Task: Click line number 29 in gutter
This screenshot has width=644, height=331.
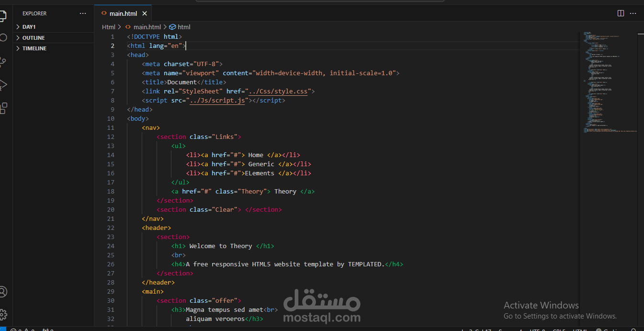Action: click(111, 291)
